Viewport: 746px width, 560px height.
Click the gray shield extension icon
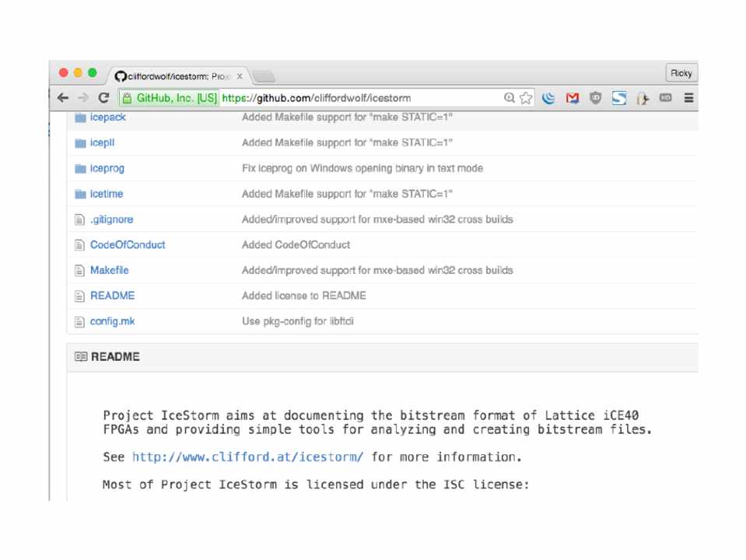596,98
